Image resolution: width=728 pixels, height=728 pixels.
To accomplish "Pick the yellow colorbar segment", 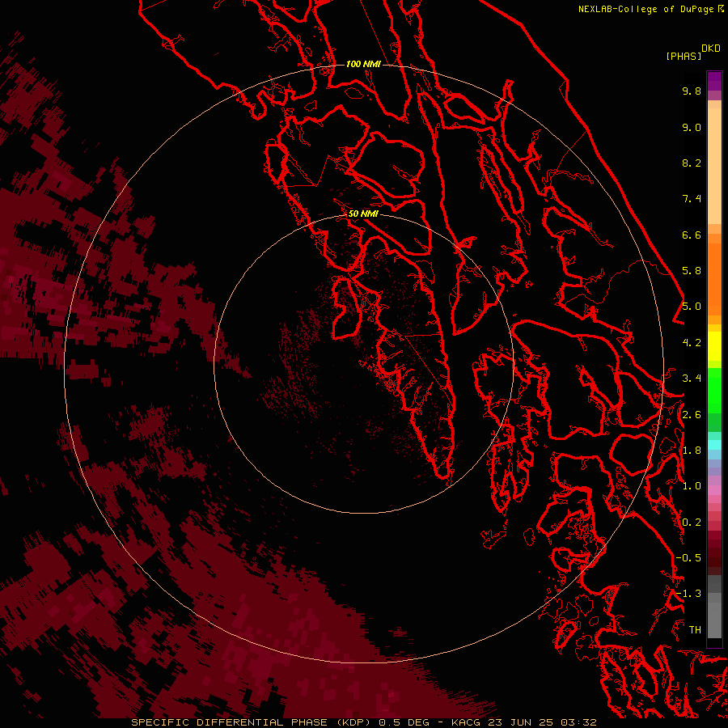I will tap(714, 346).
